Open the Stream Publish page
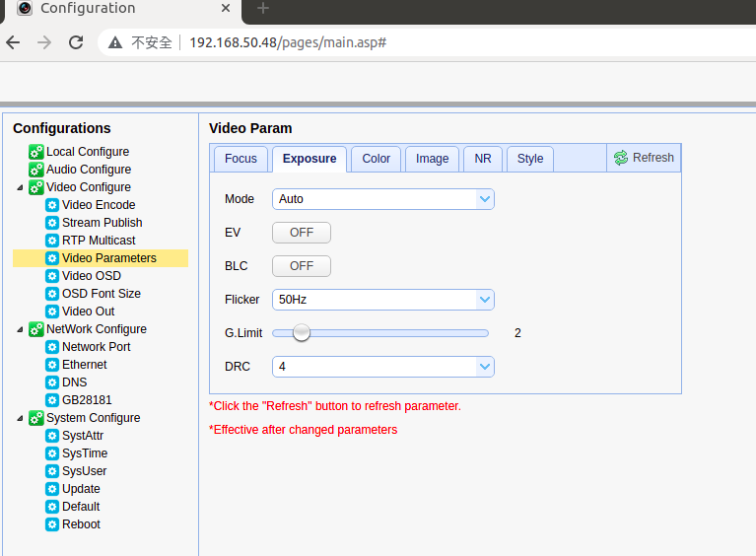 point(103,223)
